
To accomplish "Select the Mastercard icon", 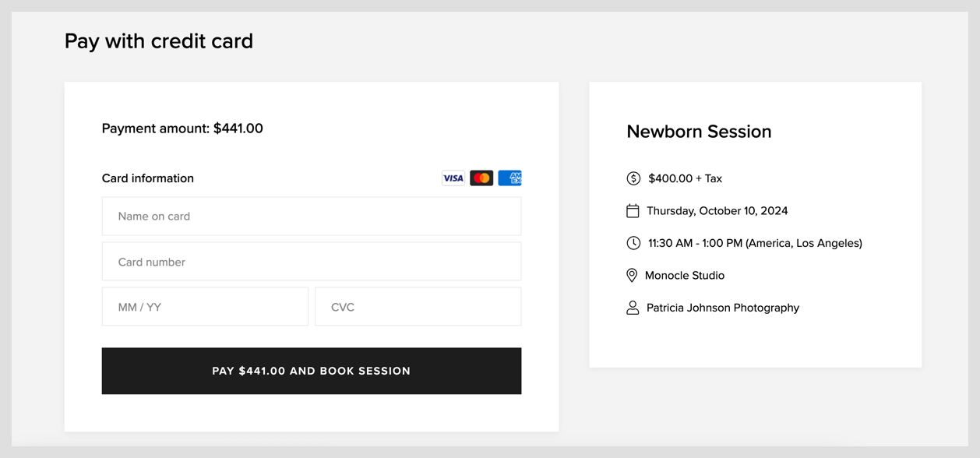I will (x=481, y=178).
